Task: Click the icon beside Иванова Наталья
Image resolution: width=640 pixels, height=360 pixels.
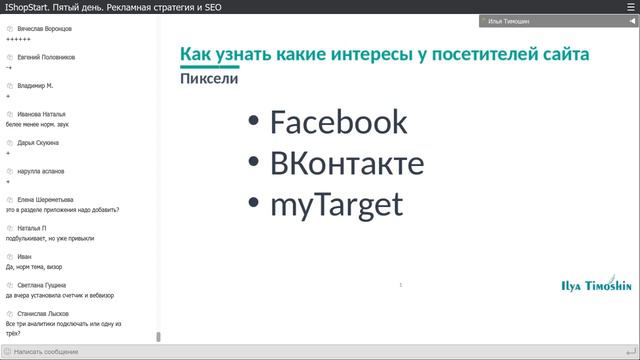Action: 10,115
